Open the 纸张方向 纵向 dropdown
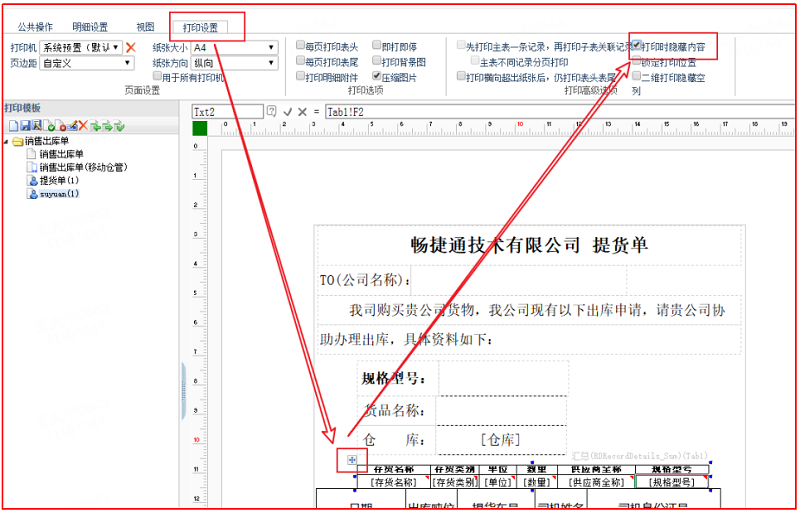The image size is (800, 513). tap(235, 63)
